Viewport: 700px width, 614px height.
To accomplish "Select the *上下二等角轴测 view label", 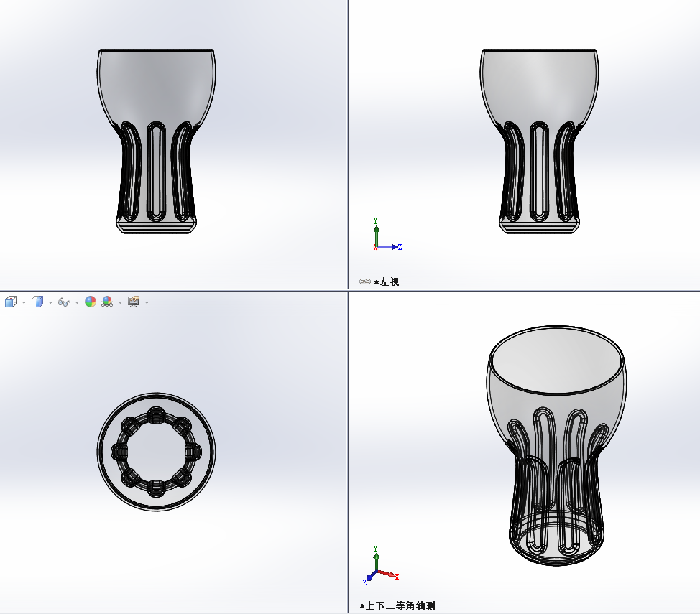I will tap(397, 605).
